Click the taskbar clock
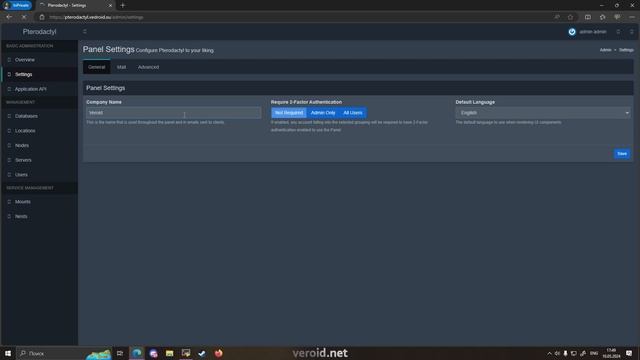 tap(611, 353)
